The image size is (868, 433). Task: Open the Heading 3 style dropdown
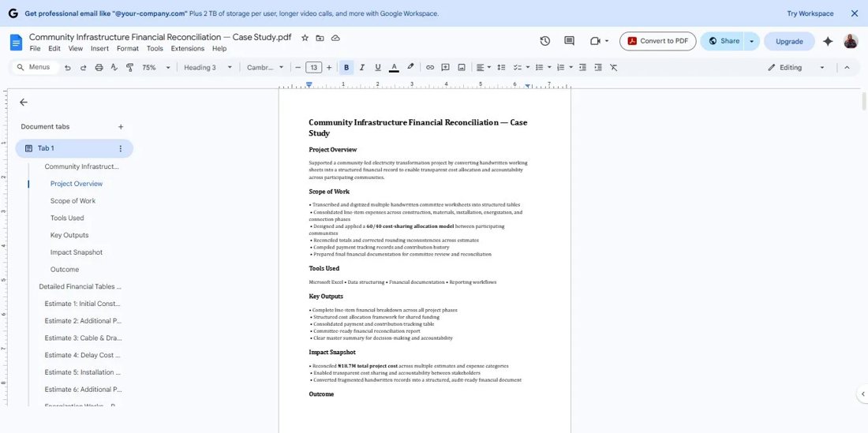click(208, 68)
